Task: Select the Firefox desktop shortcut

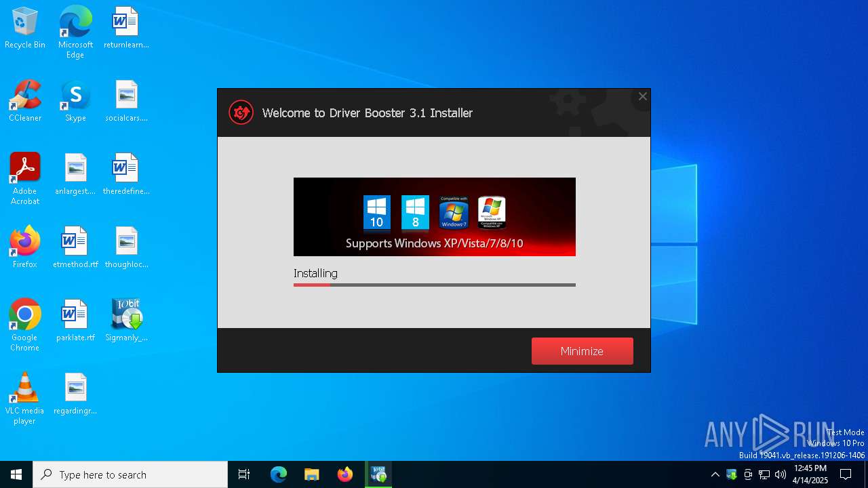Action: (25, 248)
